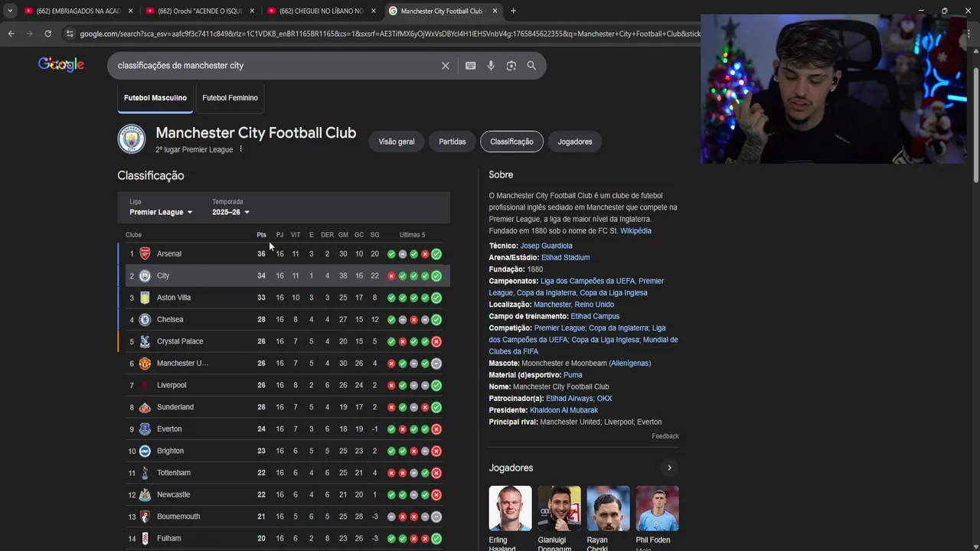Open the Alienígenas link
Screen dimensions: 980x551
point(629,364)
